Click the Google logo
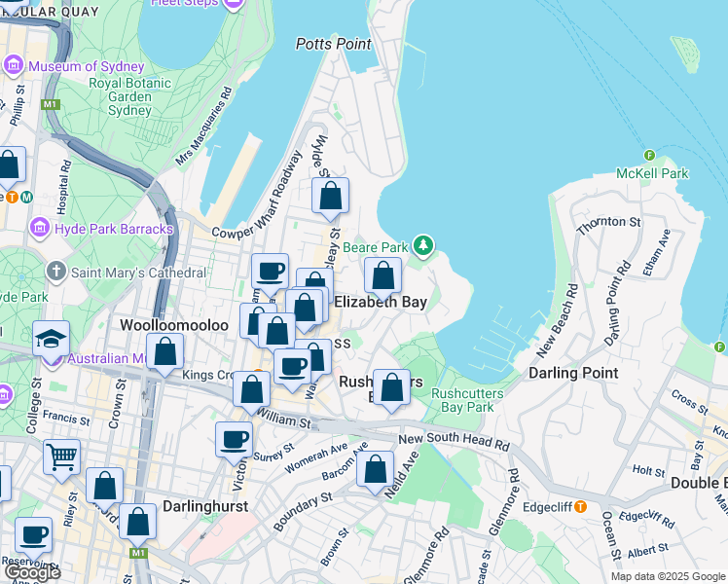Image resolution: width=728 pixels, height=584 pixels. coord(31,573)
